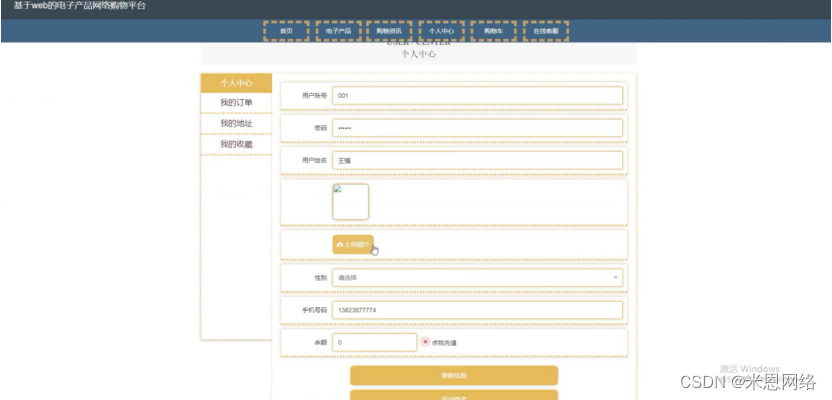
Task: Select the 个人中心 tab in the left sidebar
Action: [x=236, y=83]
